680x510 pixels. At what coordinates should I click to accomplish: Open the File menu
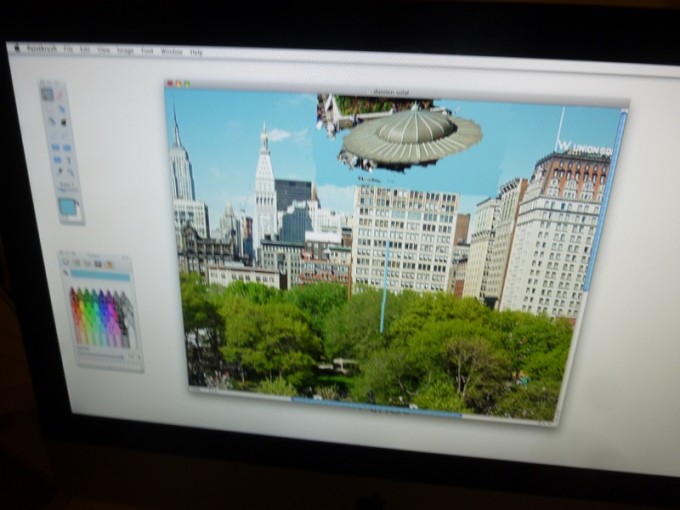pyautogui.click(x=68, y=49)
